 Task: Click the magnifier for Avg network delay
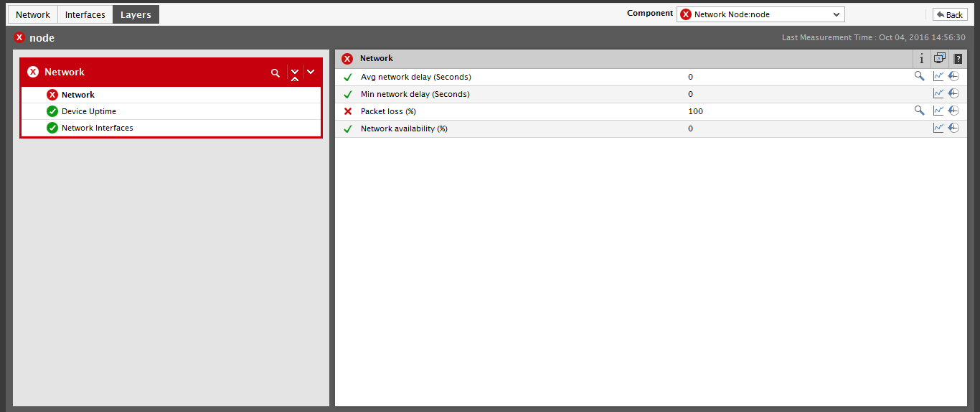pyautogui.click(x=919, y=76)
